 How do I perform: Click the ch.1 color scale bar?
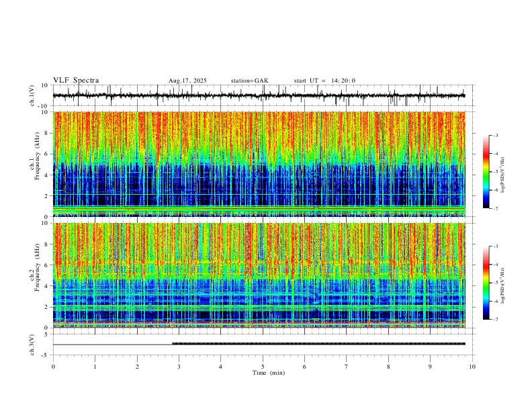pos(486,172)
